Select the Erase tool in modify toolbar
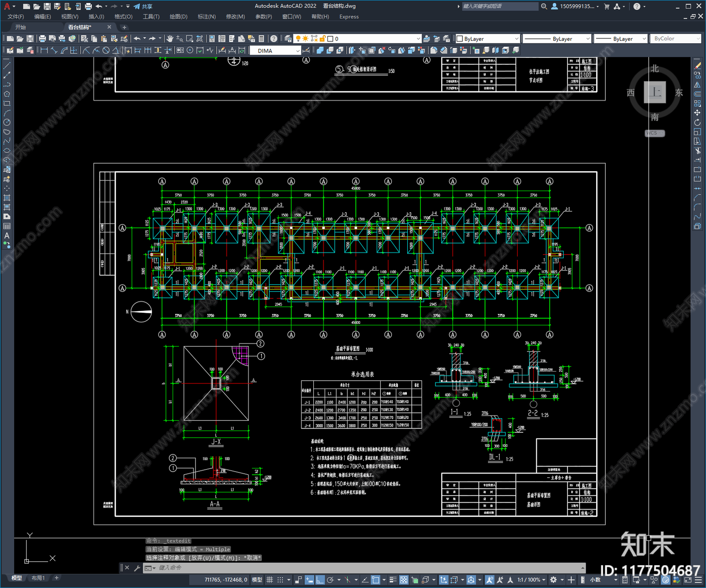Screen dimensions: 706x588 [x=697, y=65]
